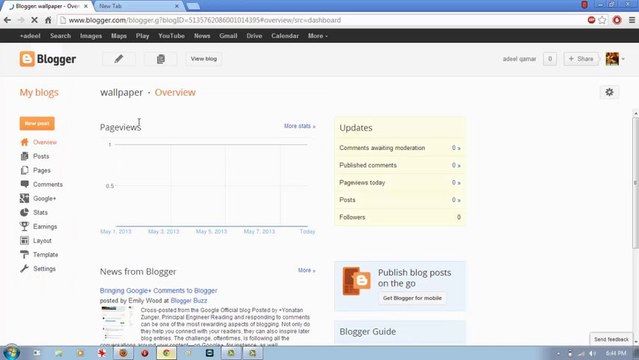Open the browser home page icon
The width and height of the screenshot is (639, 360).
click(48, 20)
